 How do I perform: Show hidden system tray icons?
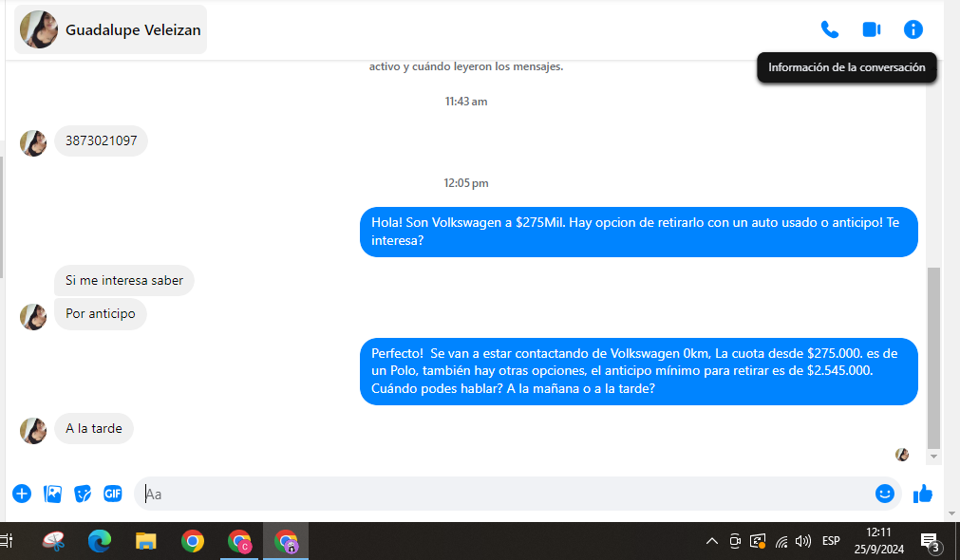click(711, 541)
